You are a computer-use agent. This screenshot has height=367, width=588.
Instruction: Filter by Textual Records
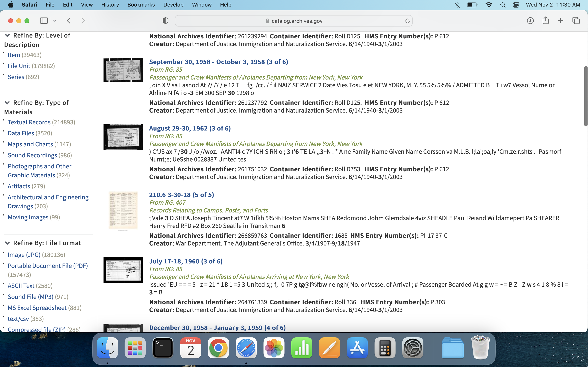tap(29, 122)
